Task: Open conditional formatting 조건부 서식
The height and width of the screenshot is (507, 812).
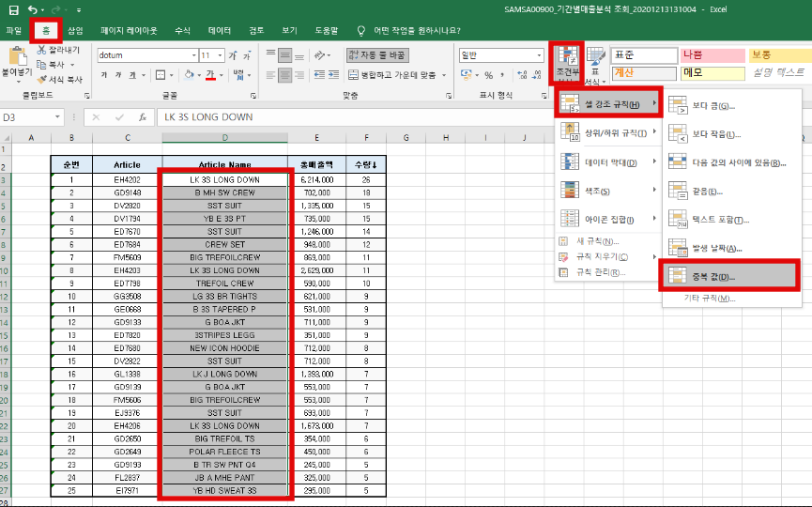Action: coord(567,65)
